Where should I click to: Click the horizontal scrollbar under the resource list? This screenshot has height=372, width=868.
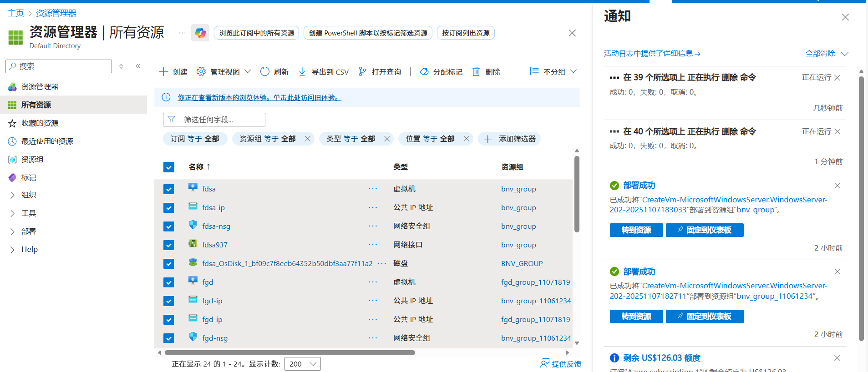coord(289,352)
